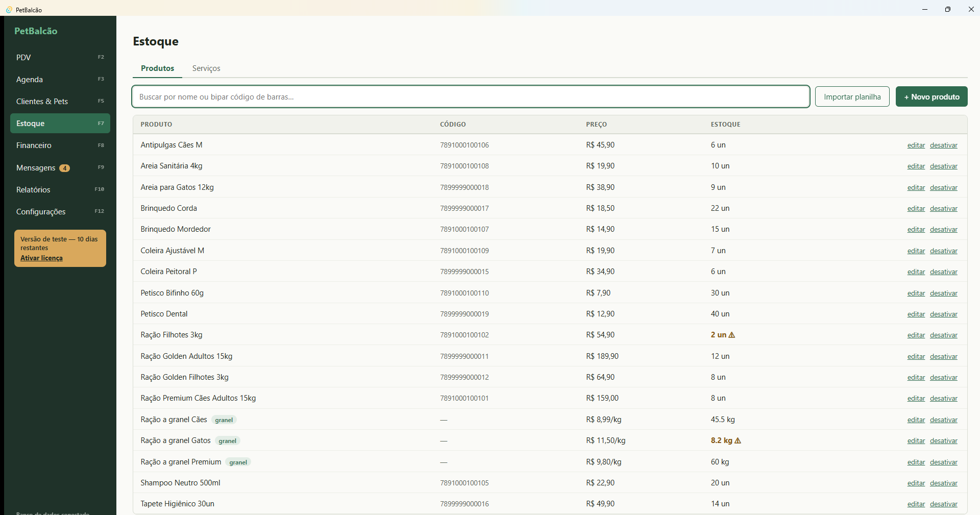Switch to the Serviços tab
The width and height of the screenshot is (980, 515).
pyautogui.click(x=206, y=68)
